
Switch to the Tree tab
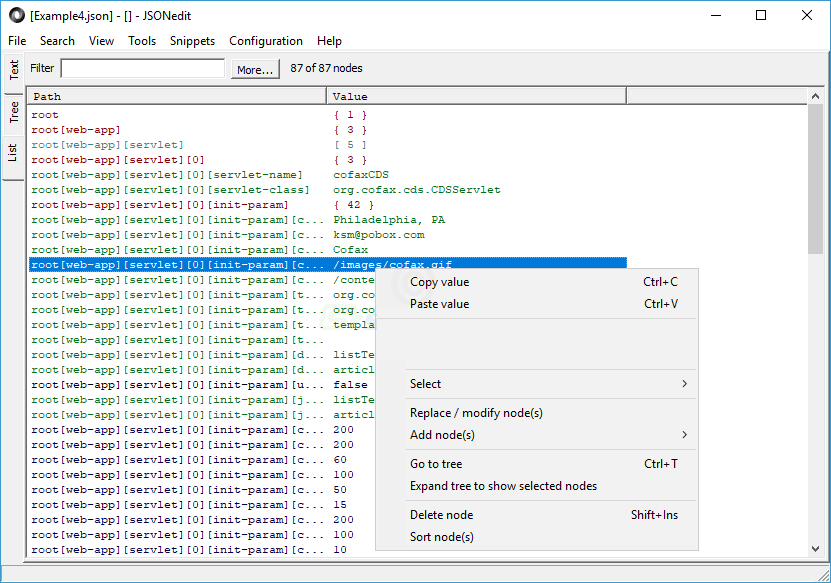(14, 111)
